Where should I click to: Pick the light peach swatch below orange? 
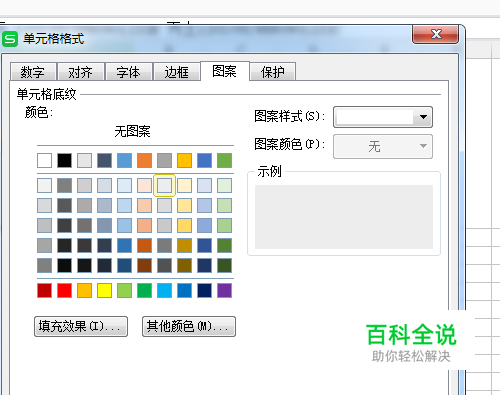pos(144,185)
